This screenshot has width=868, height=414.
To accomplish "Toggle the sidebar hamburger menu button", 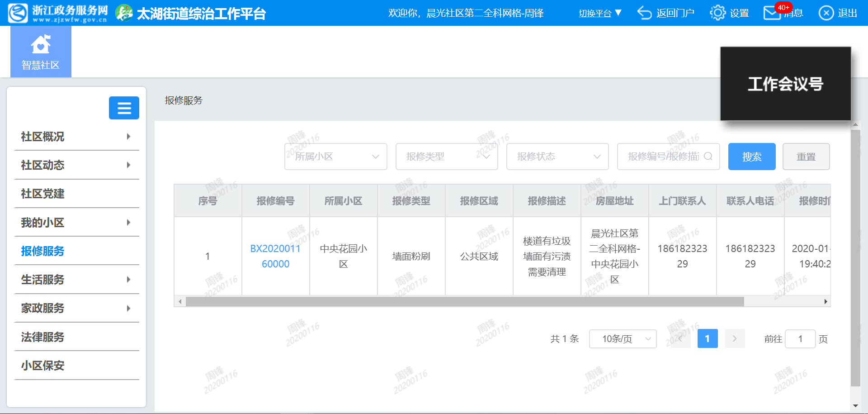I will pyautogui.click(x=124, y=108).
